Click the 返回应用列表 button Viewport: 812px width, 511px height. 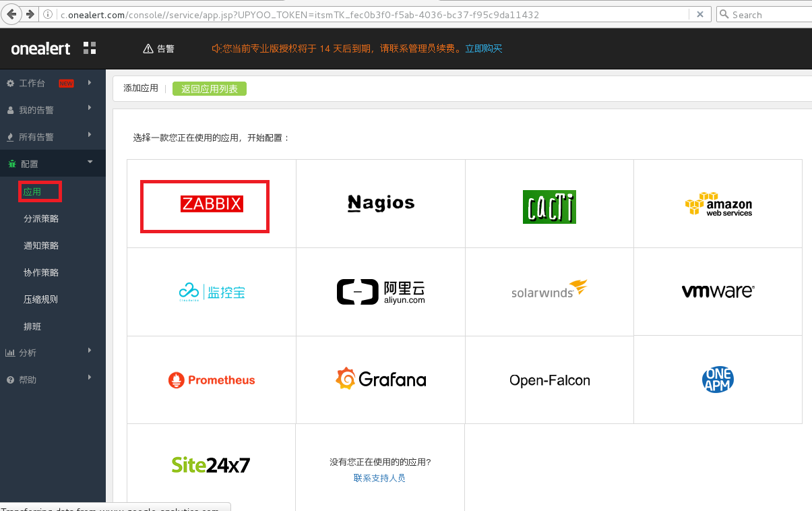click(x=210, y=89)
